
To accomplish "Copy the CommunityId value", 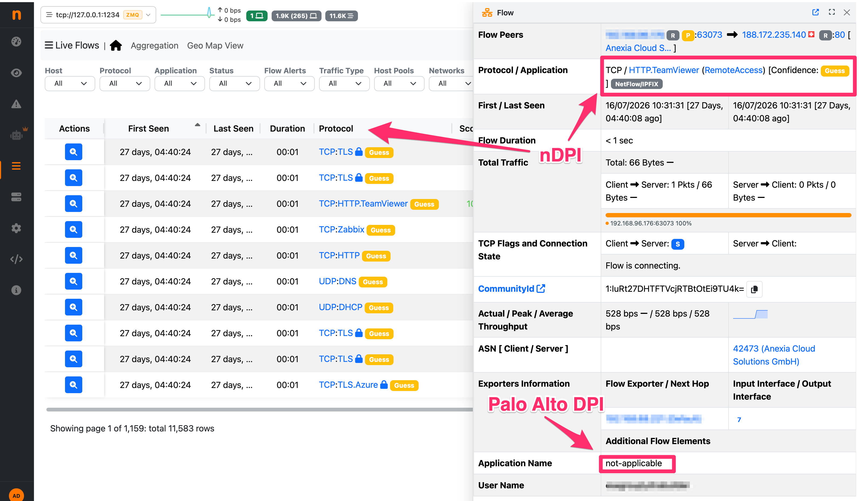I will click(x=754, y=289).
